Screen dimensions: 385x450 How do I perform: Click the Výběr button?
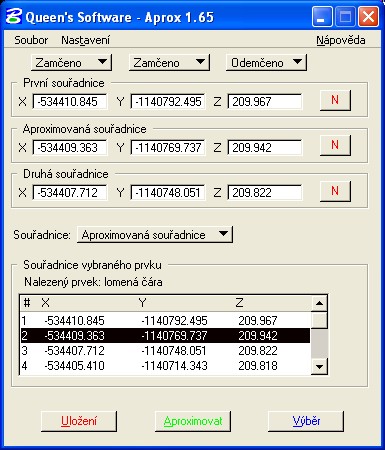pyautogui.click(x=306, y=421)
